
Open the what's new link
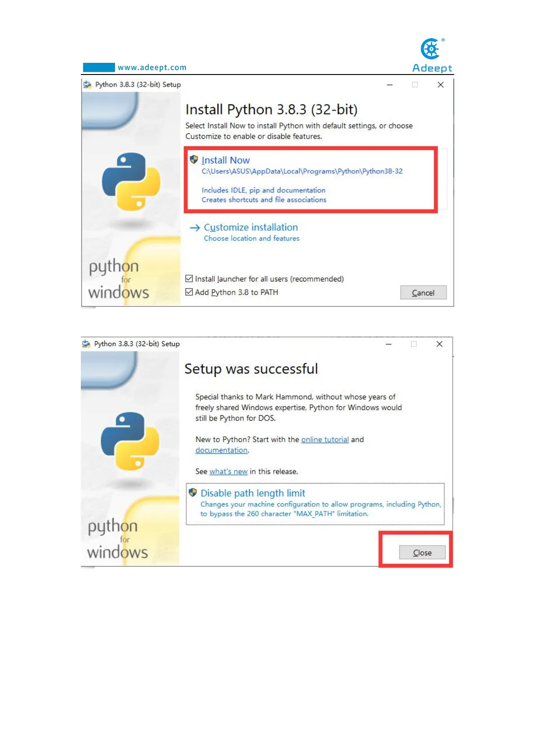(228, 471)
